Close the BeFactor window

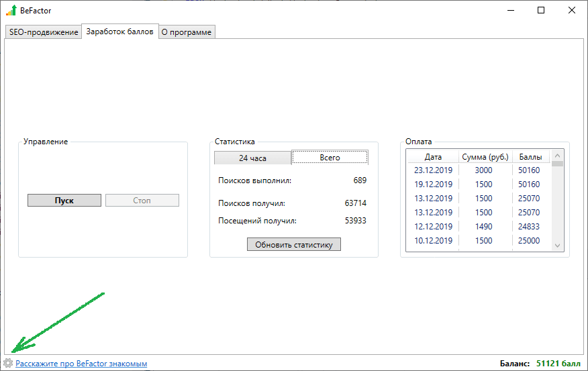(571, 11)
